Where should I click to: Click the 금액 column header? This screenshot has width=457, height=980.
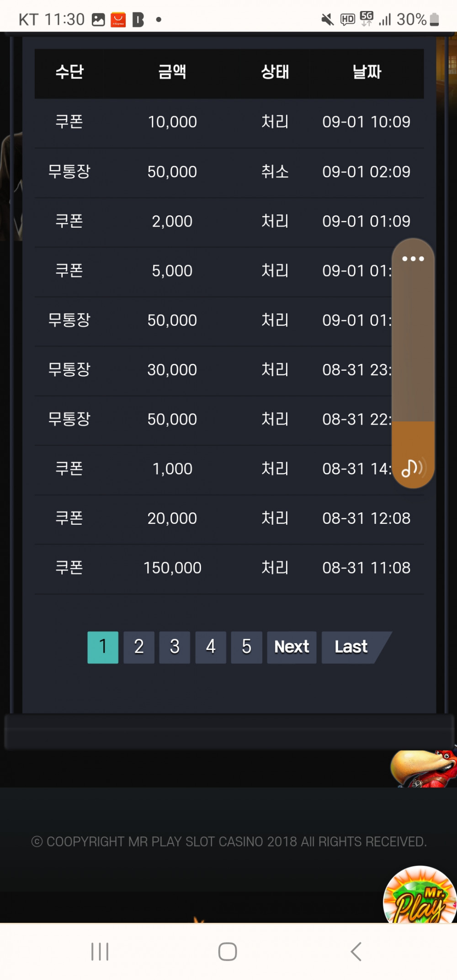(172, 72)
